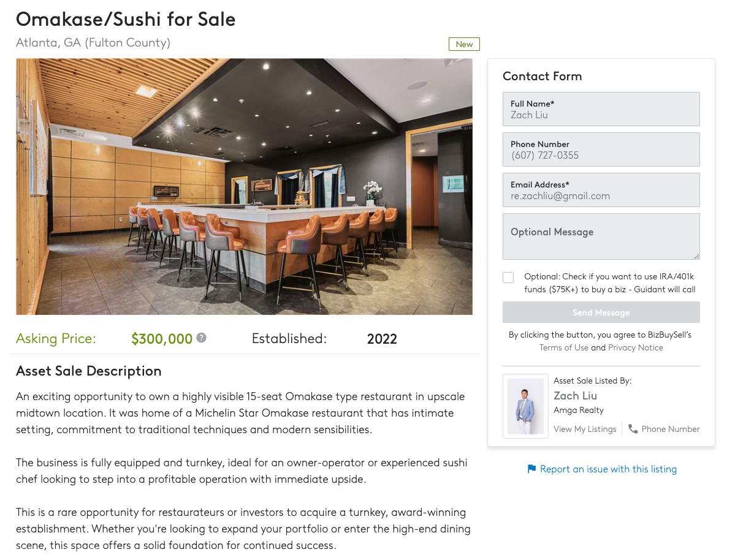This screenshot has width=746, height=560.
Task: Click the 'Report an issue with this listing' text
Action: pyautogui.click(x=608, y=469)
